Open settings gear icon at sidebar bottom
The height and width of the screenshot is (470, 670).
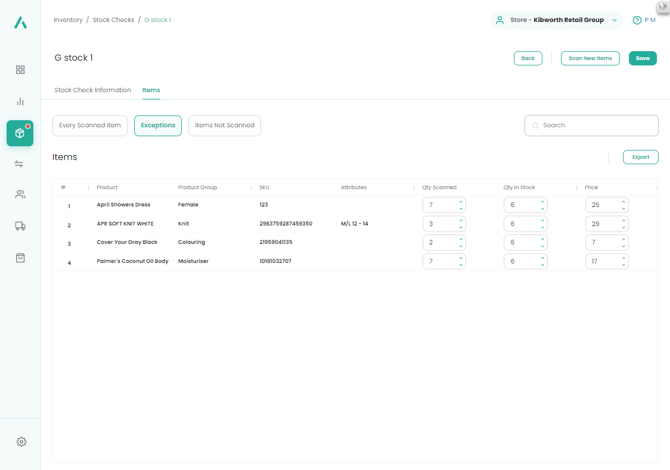pos(21,441)
